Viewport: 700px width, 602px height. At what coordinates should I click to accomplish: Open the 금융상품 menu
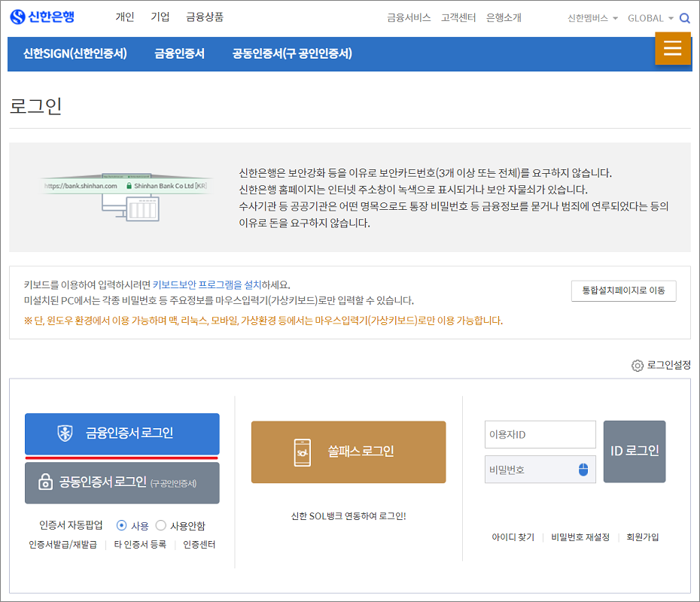point(205,17)
